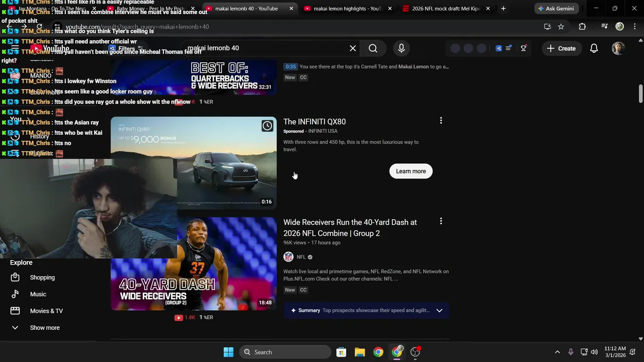This screenshot has width=644, height=362.
Task: Click the "96K views" text
Action: coord(295,243)
